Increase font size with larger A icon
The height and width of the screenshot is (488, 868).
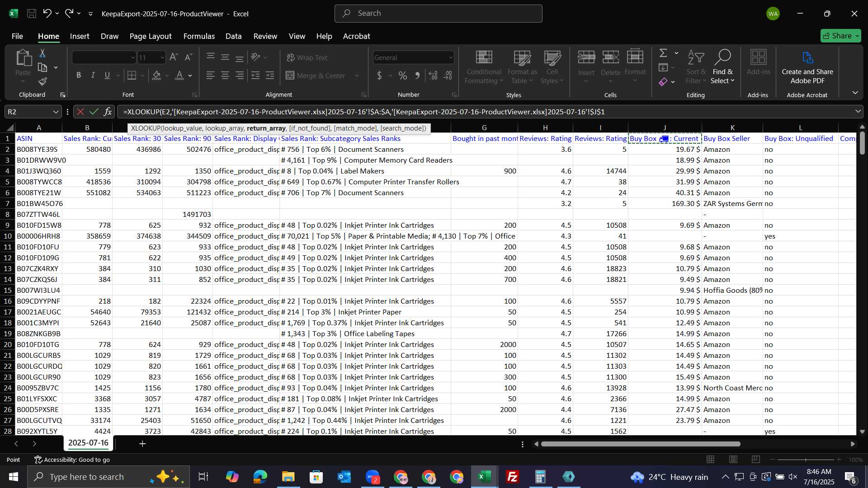point(174,57)
